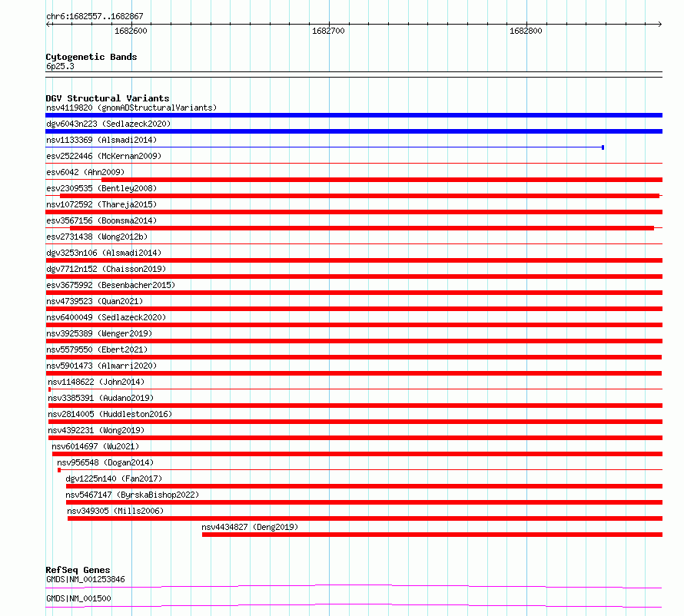Select the nsv3925389 (Wenger2019) label
The height and width of the screenshot is (616, 684).
(99, 333)
